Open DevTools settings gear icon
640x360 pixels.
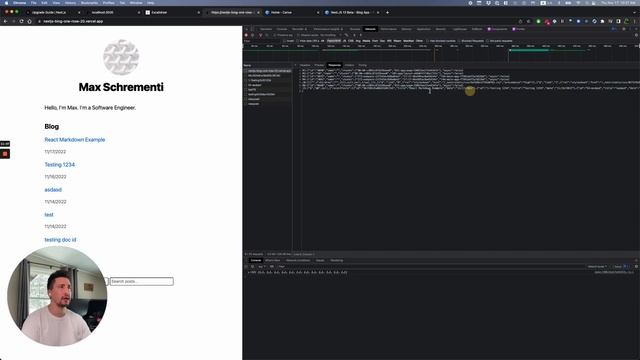pos(624,29)
